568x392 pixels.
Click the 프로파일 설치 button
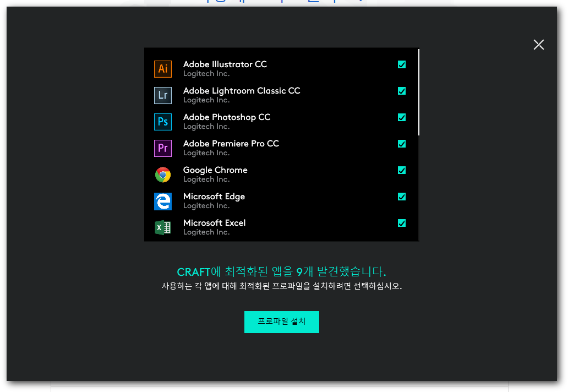281,322
